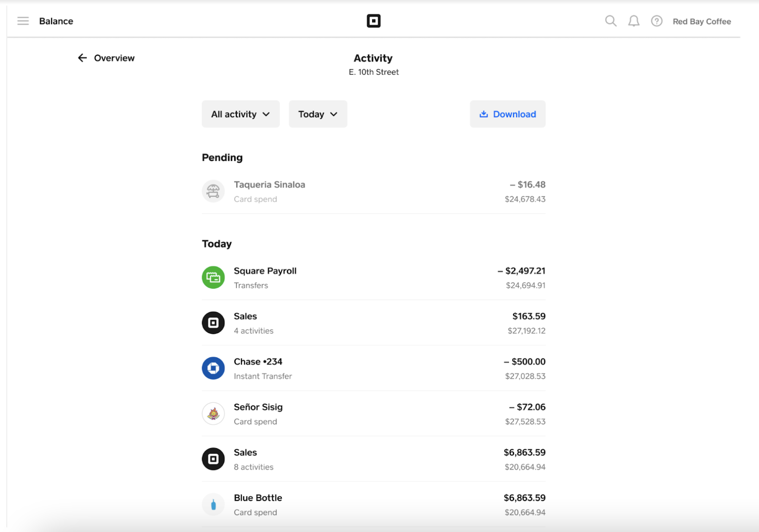Open notifications bell

click(x=633, y=21)
